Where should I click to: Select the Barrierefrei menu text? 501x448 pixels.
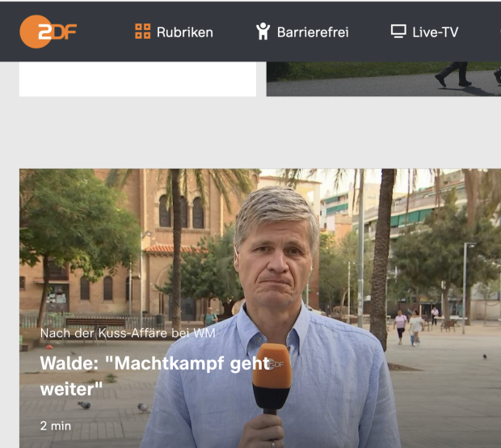(x=313, y=32)
